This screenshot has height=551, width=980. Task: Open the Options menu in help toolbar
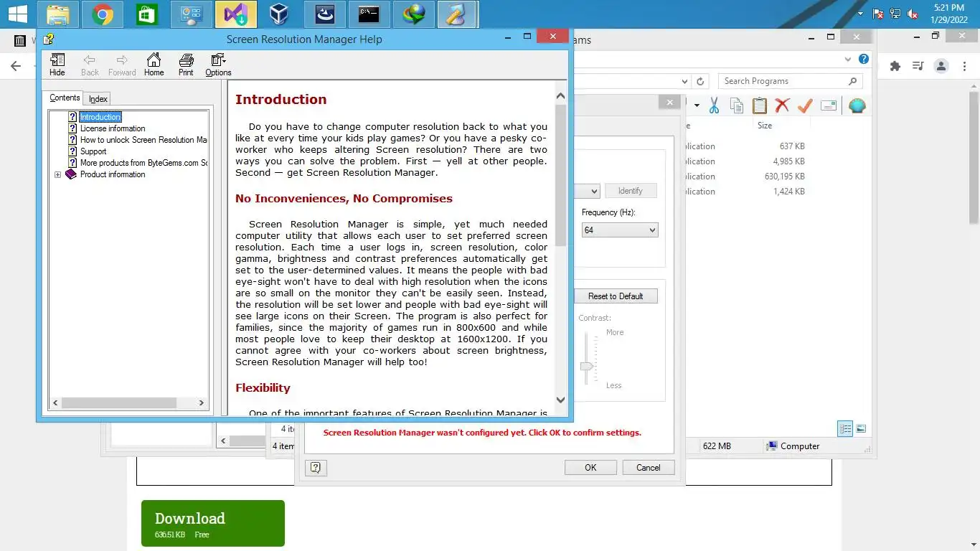coord(218,65)
